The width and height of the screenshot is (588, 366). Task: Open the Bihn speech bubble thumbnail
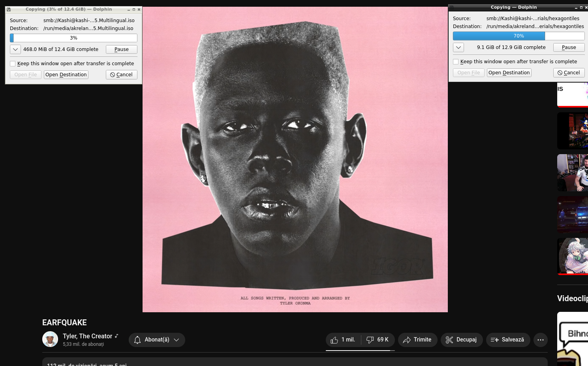click(573, 339)
